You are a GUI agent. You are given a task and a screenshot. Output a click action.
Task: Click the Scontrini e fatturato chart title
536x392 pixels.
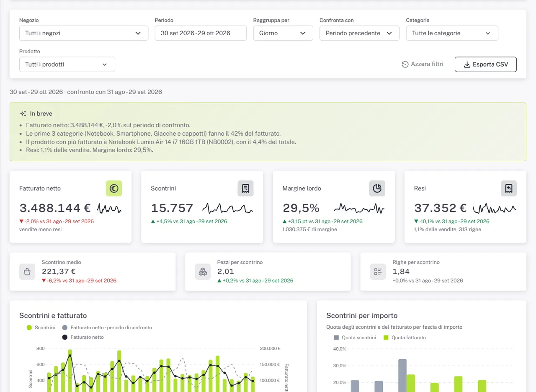tap(53, 316)
